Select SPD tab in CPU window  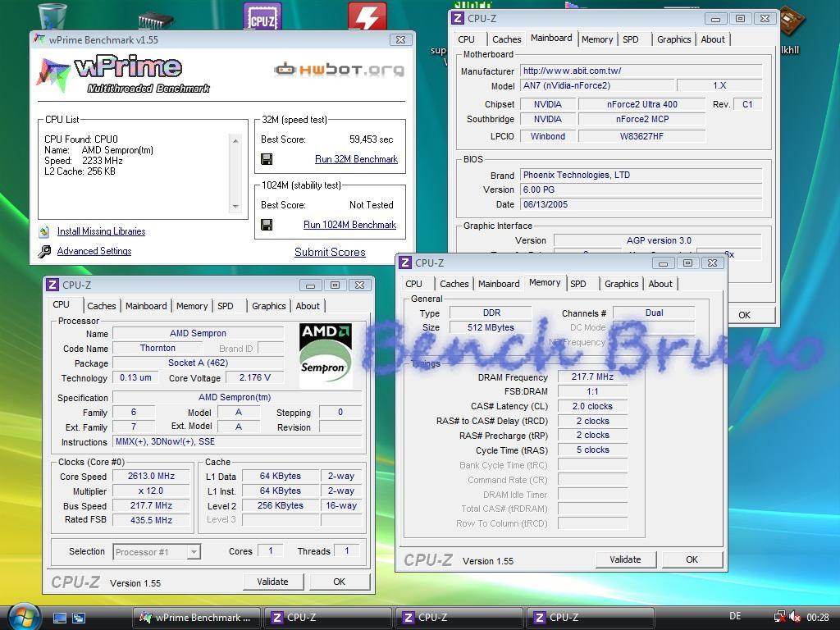click(226, 306)
